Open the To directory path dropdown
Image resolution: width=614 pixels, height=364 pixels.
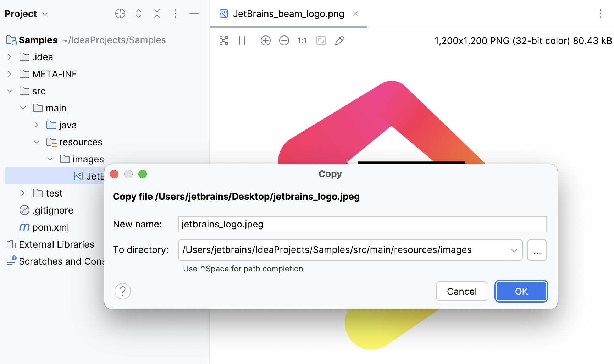pos(514,250)
